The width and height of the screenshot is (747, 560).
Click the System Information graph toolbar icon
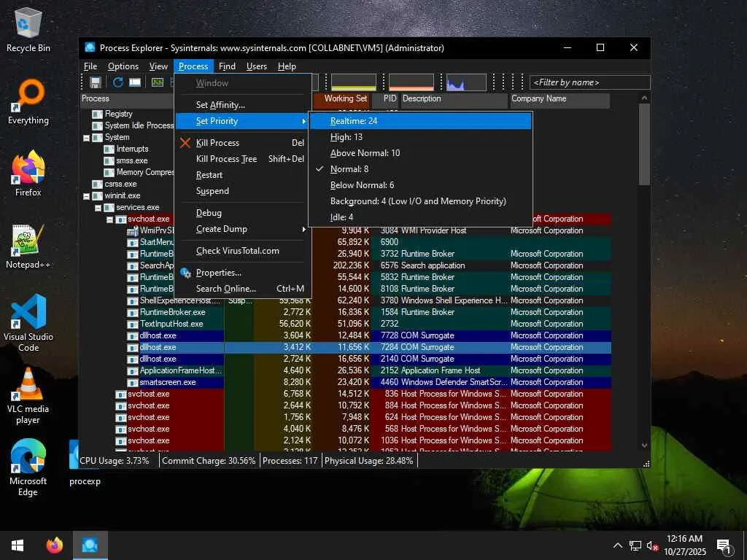[158, 82]
